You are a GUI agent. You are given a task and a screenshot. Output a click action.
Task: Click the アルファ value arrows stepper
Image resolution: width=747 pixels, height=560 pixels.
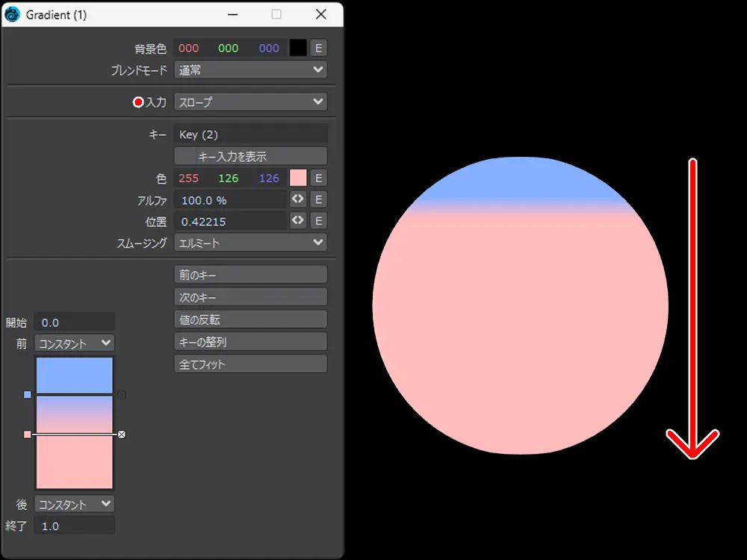tap(298, 199)
